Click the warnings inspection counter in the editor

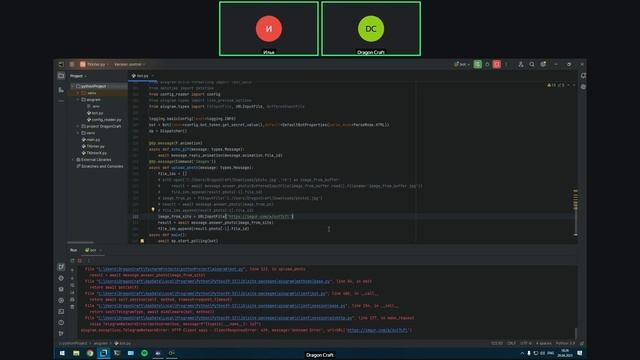[556, 85]
